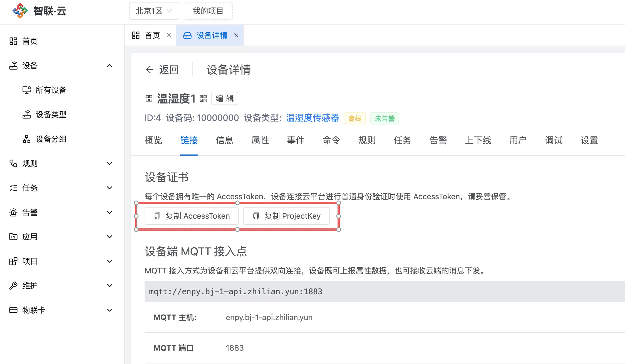Click the 所有设备 monitor icon

coord(27,90)
